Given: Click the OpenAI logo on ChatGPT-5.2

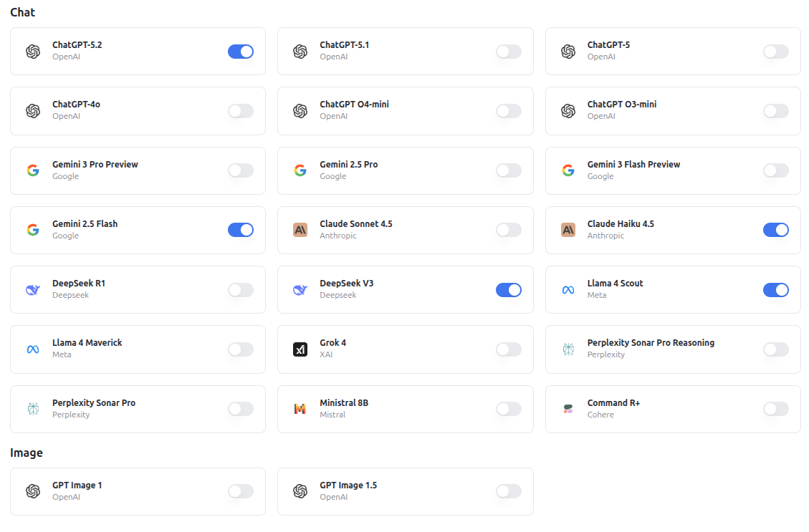Looking at the screenshot, I should [32, 51].
